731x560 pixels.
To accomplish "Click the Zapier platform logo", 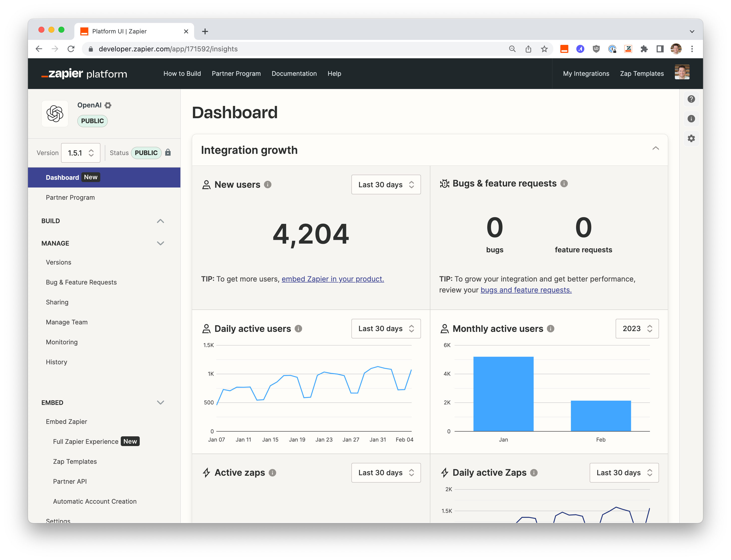I will pyautogui.click(x=84, y=73).
